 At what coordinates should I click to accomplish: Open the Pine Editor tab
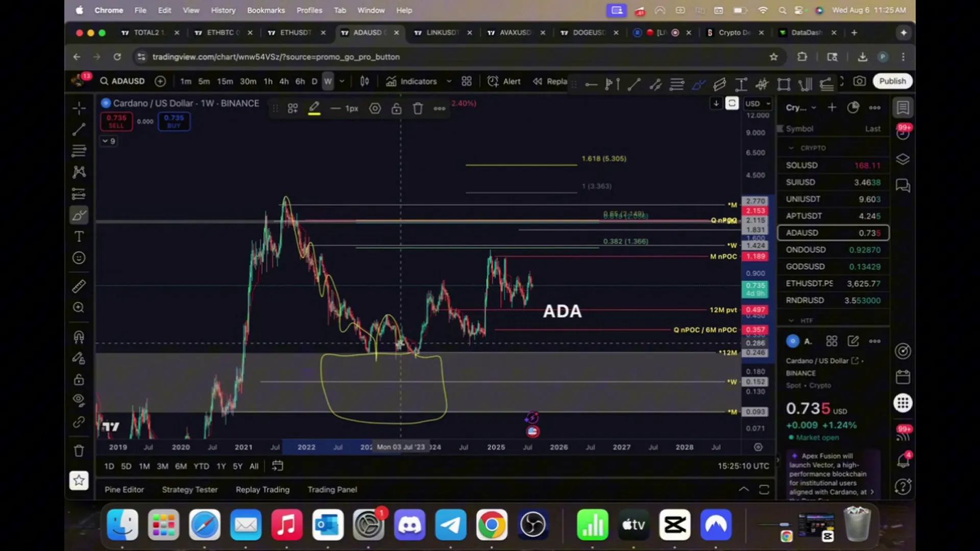click(x=124, y=490)
